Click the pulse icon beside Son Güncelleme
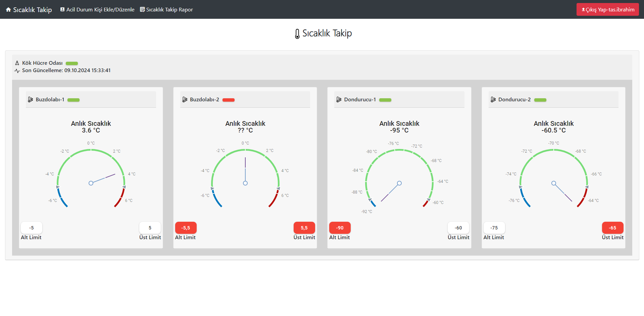 pos(17,71)
